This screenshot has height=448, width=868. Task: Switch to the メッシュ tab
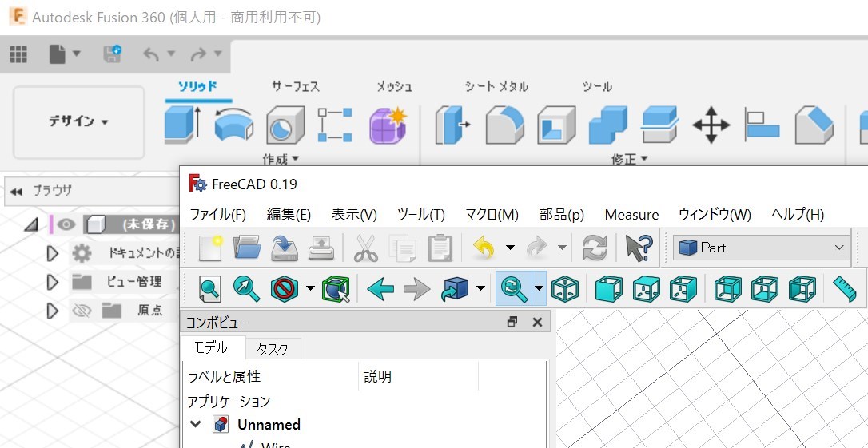click(x=394, y=87)
